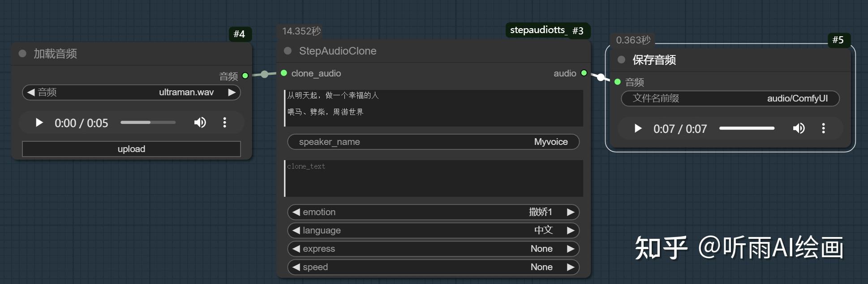
Task: Open the language dropdown showing 中文
Action: (x=432, y=230)
